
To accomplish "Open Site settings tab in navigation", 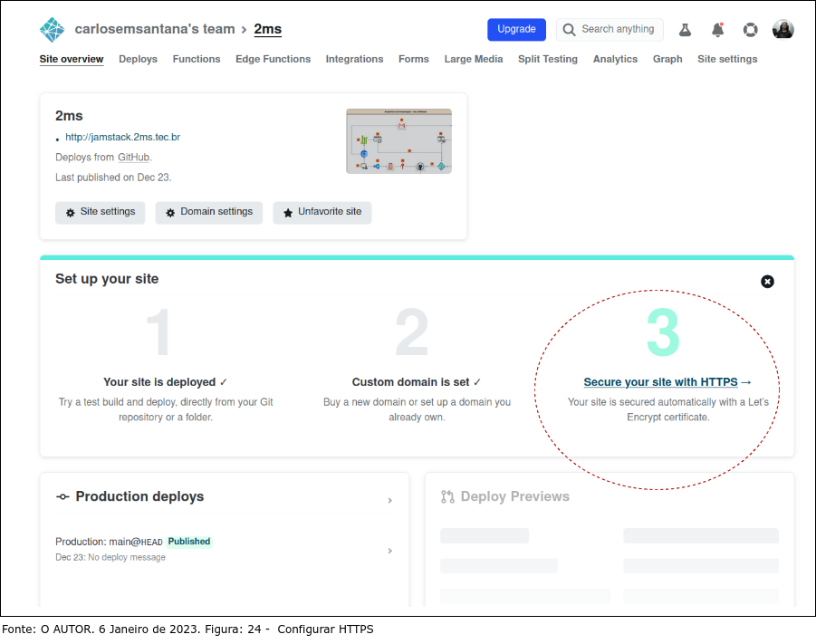I will (x=727, y=60).
